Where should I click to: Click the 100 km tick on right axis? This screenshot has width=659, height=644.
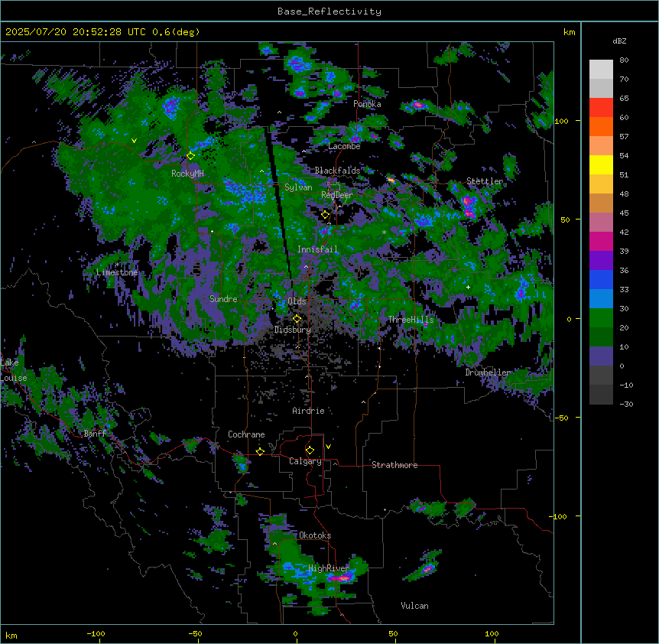click(561, 121)
